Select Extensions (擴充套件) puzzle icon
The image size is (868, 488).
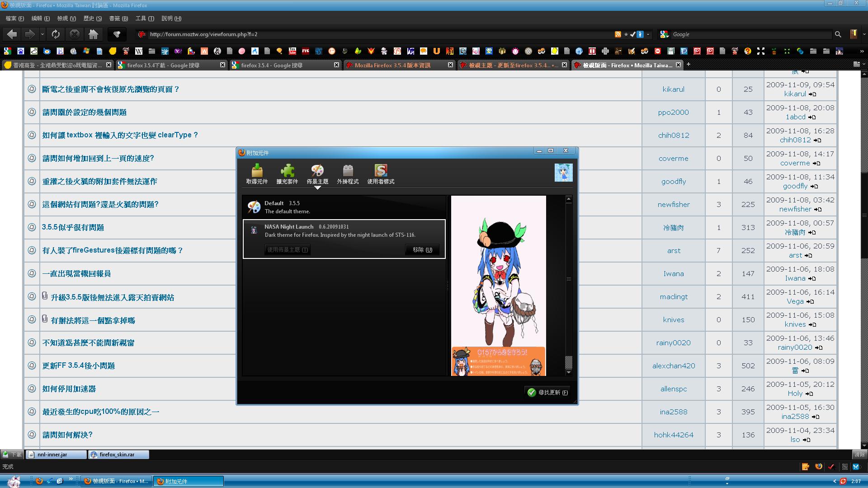(287, 174)
